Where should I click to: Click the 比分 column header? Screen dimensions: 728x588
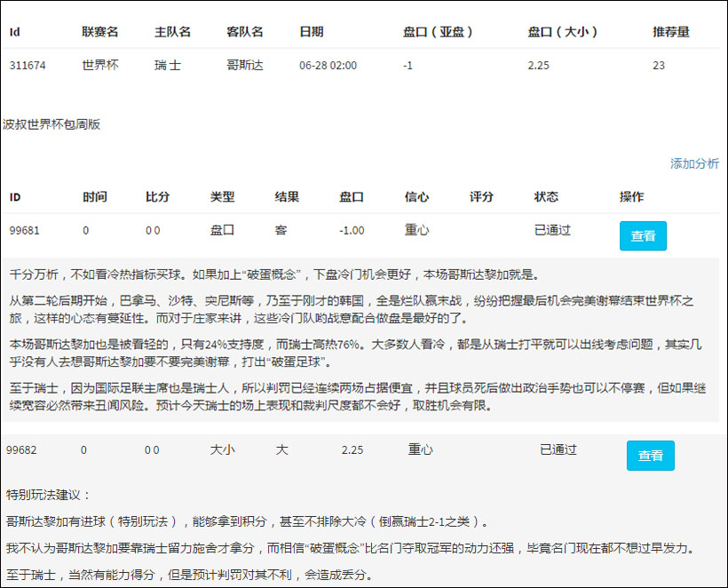click(x=157, y=197)
